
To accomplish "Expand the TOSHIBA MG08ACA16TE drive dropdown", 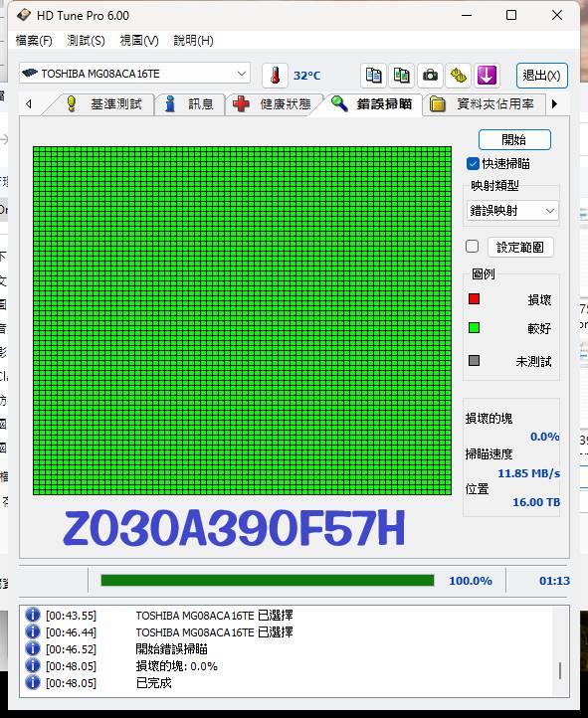I will (134, 74).
